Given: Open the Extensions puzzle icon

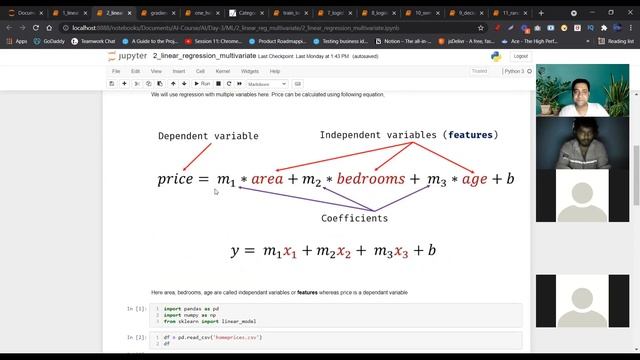Looking at the screenshot, I should click(604, 28).
